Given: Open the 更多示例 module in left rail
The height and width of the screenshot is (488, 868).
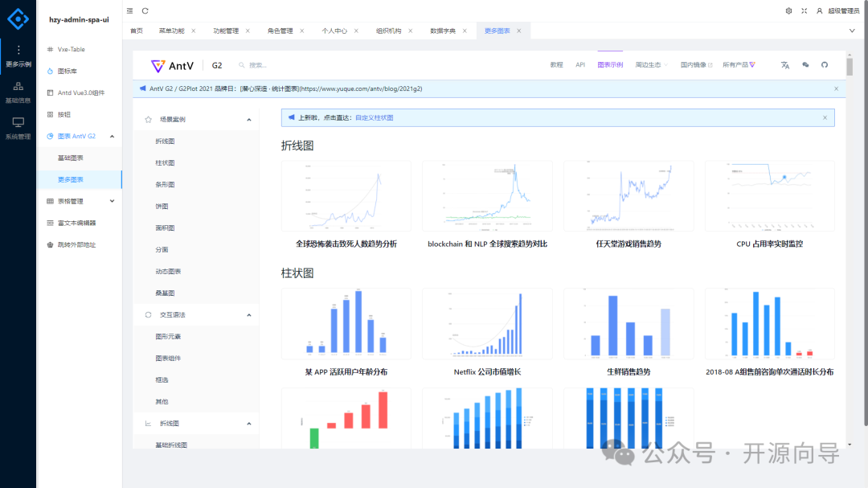Looking at the screenshot, I should pyautogui.click(x=18, y=56).
